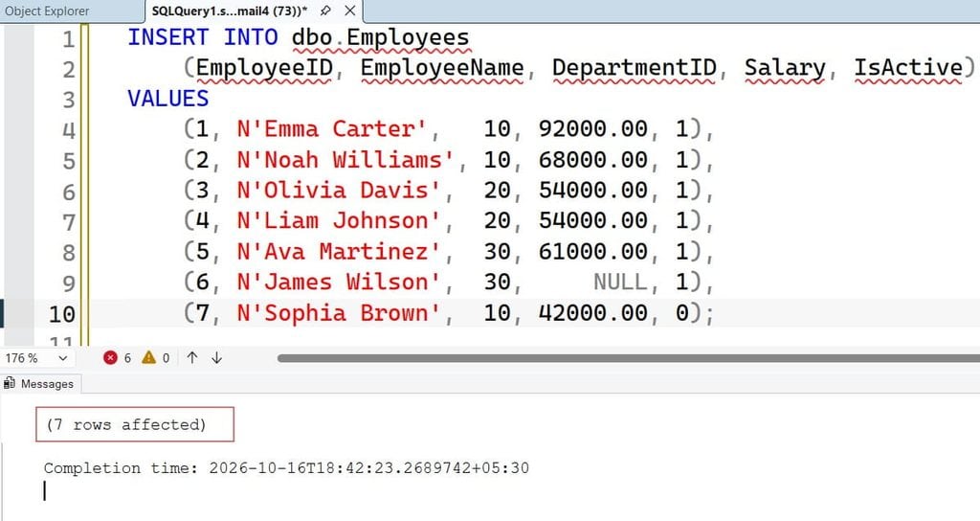Image resolution: width=980 pixels, height=521 pixels.
Task: Select the SQLQuery1 document tab
Action: [x=230, y=11]
